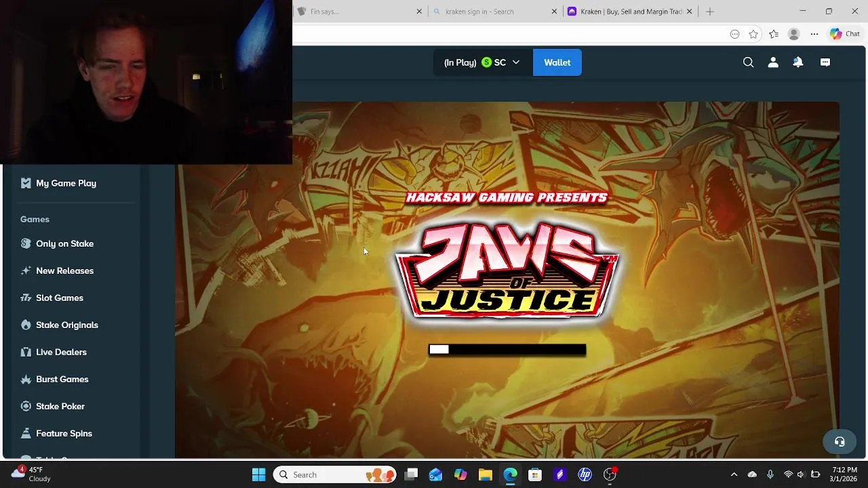Open the Stake notifications bell

coord(798,62)
